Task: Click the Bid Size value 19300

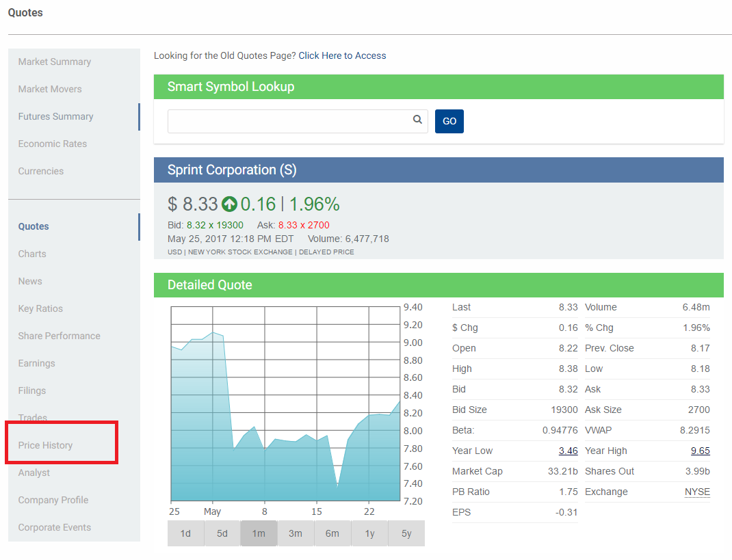Action: [x=564, y=410]
